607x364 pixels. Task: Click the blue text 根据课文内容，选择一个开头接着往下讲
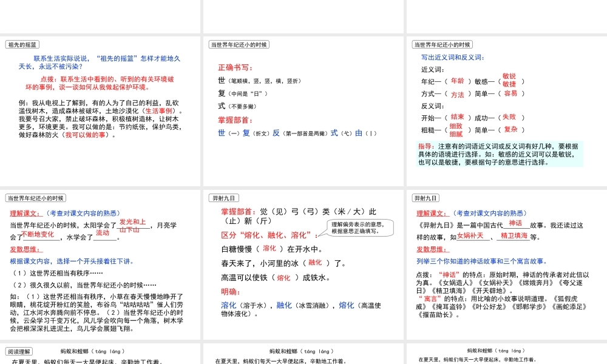click(72, 261)
